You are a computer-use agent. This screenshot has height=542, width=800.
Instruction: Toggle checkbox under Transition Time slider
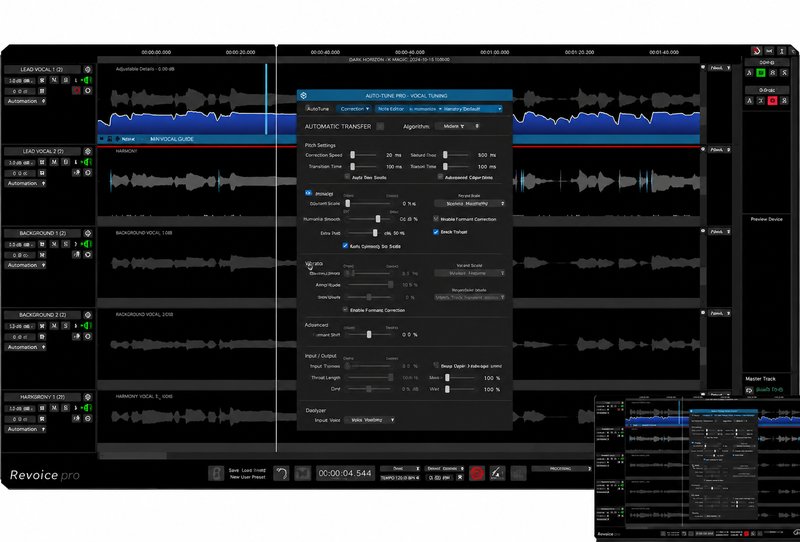point(347,177)
